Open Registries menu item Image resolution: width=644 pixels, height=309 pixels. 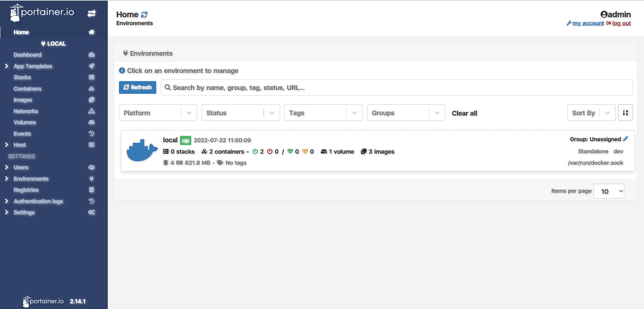26,190
